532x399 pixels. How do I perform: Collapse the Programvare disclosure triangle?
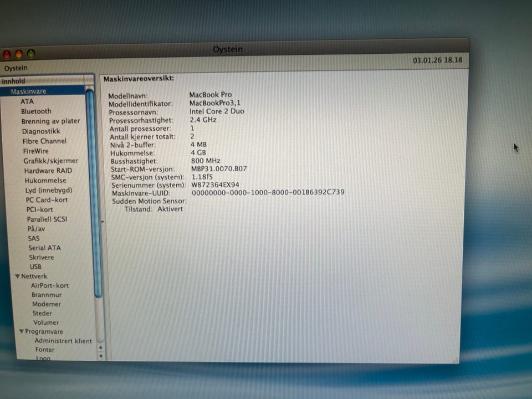(x=22, y=331)
